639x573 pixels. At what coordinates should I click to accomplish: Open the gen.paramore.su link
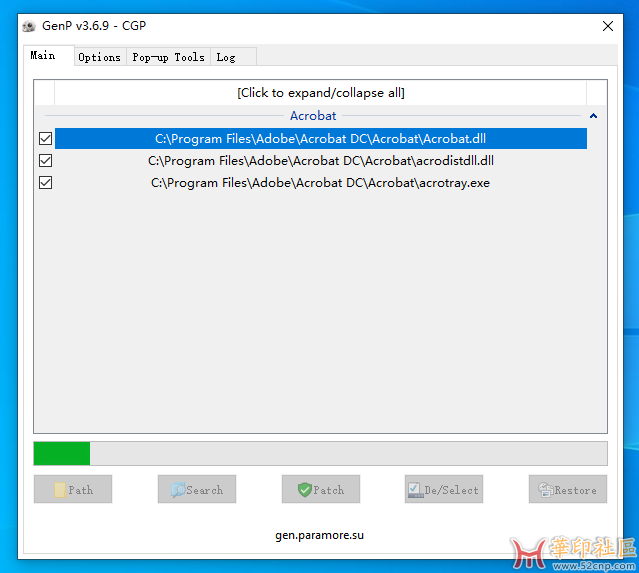point(320,535)
